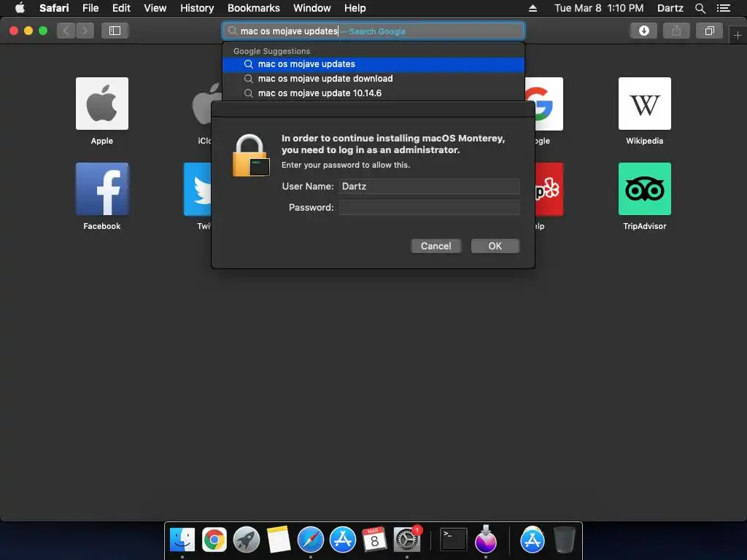Click the Password field in the dialog
Viewport: 747px width, 560px height.
[429, 208]
